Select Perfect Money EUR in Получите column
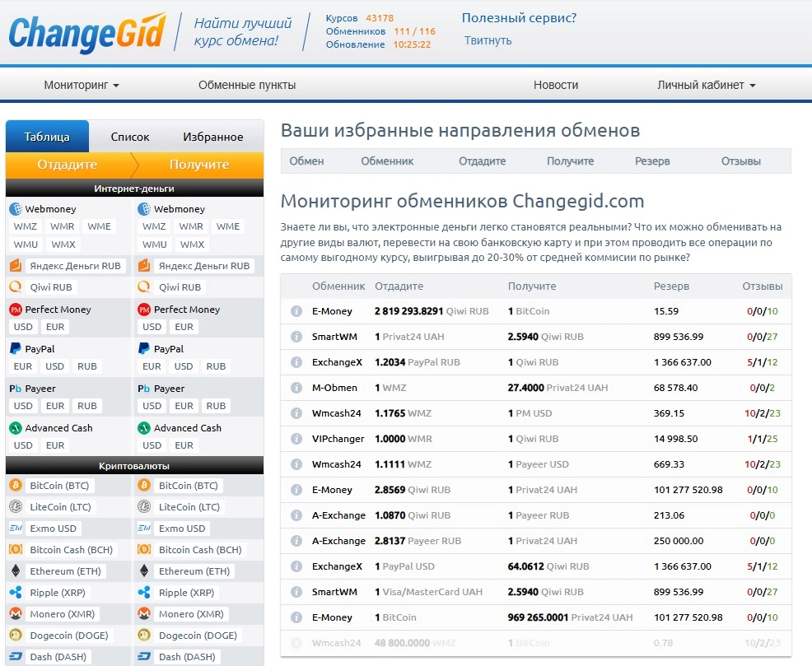The image size is (812, 666). point(184,327)
